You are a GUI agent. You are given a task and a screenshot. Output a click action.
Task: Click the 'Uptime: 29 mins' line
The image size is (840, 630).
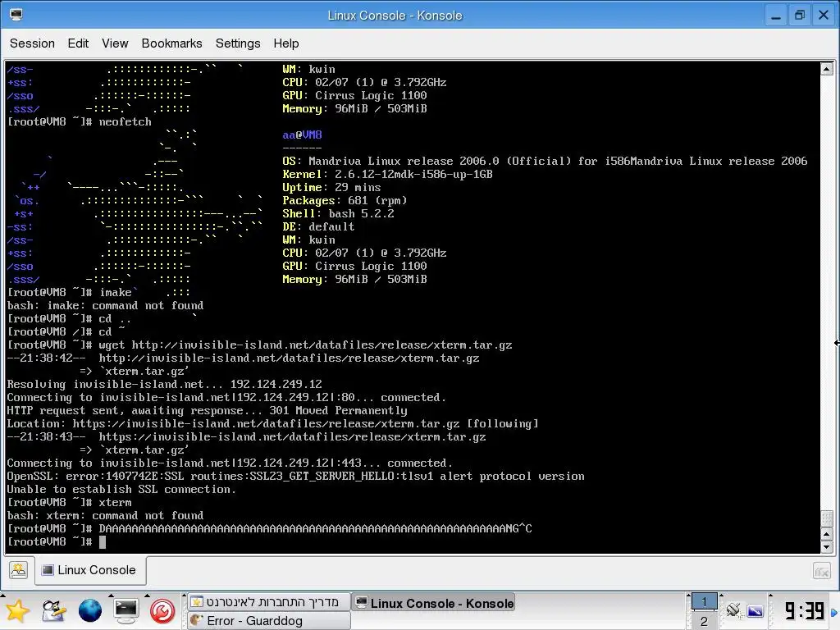(x=331, y=188)
